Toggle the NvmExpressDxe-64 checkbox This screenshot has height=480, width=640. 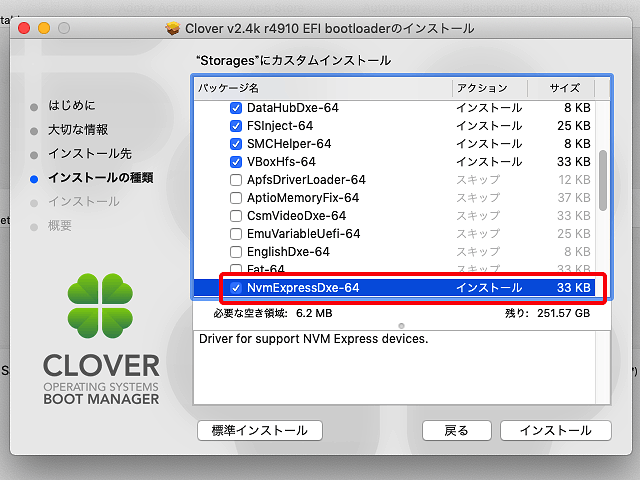pyautogui.click(x=236, y=288)
